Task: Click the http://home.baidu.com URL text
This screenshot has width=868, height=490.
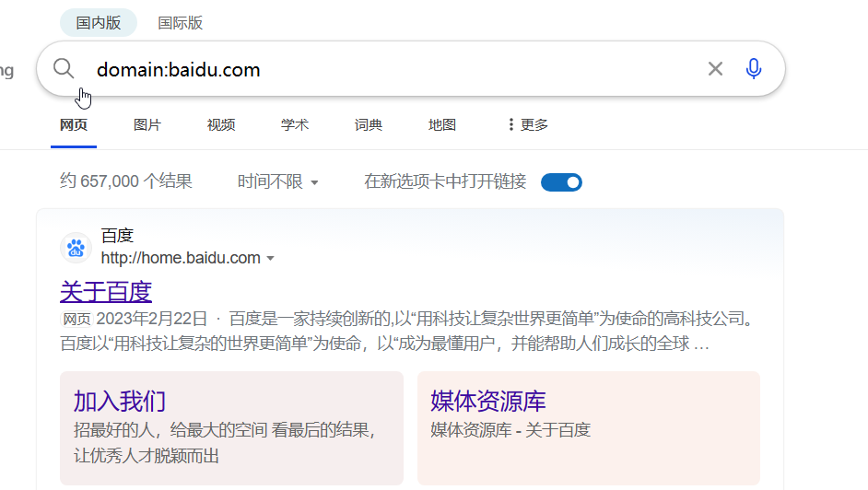Action: [x=181, y=258]
